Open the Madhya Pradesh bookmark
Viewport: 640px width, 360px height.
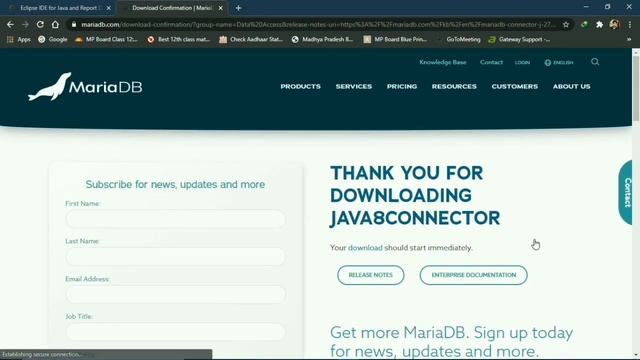pyautogui.click(x=322, y=40)
